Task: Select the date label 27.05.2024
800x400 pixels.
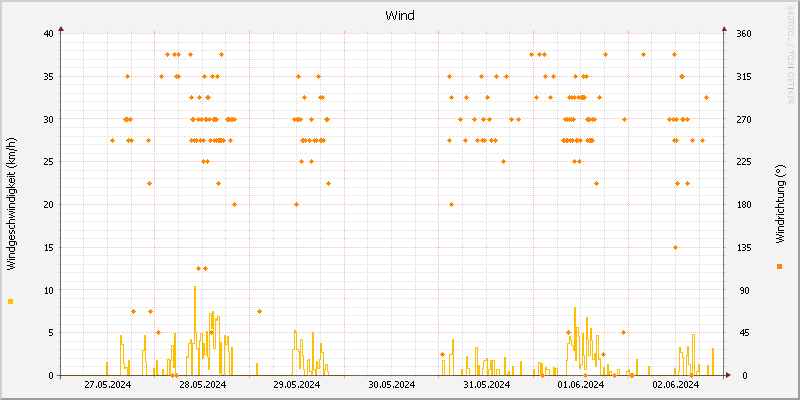Action: pyautogui.click(x=108, y=385)
